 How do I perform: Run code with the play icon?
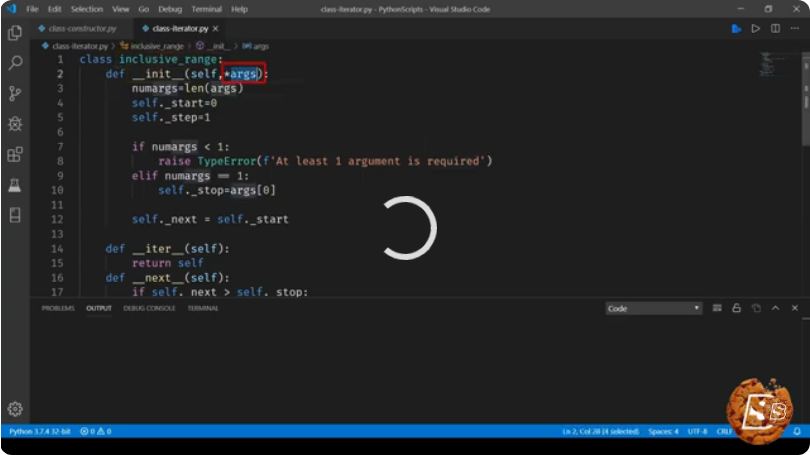tap(756, 29)
